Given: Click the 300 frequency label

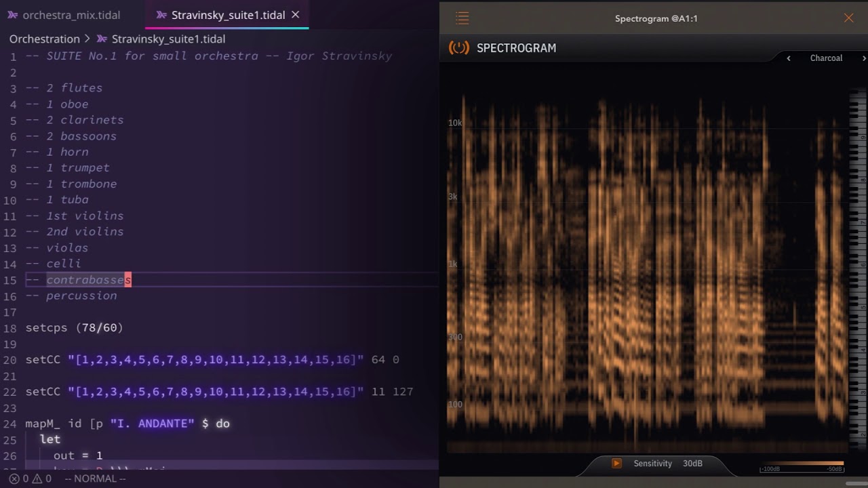Looking at the screenshot, I should coord(454,337).
